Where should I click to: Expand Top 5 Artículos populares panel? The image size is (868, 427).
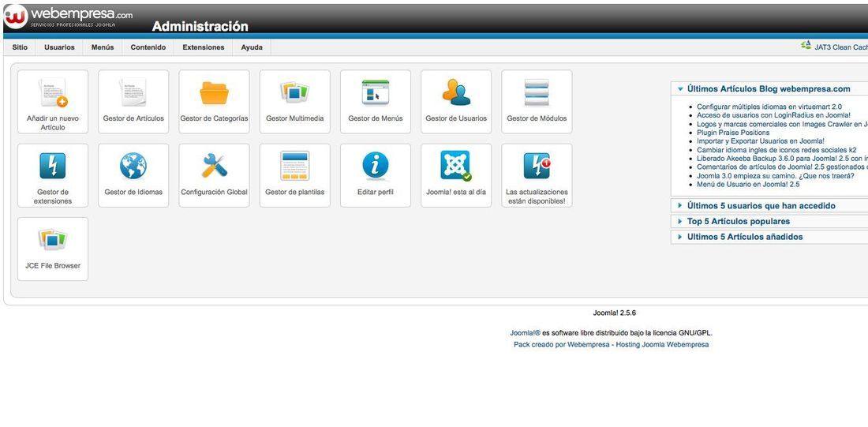point(769,221)
